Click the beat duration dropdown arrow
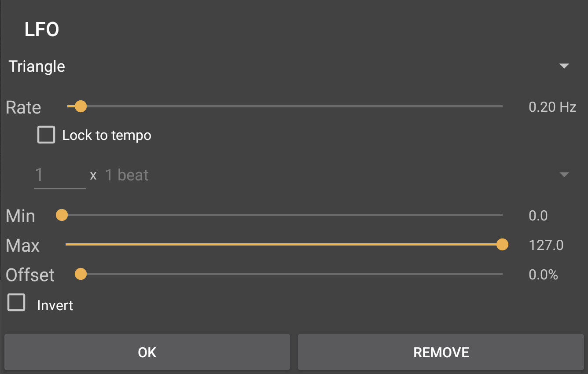This screenshot has width=588, height=374. click(x=564, y=175)
